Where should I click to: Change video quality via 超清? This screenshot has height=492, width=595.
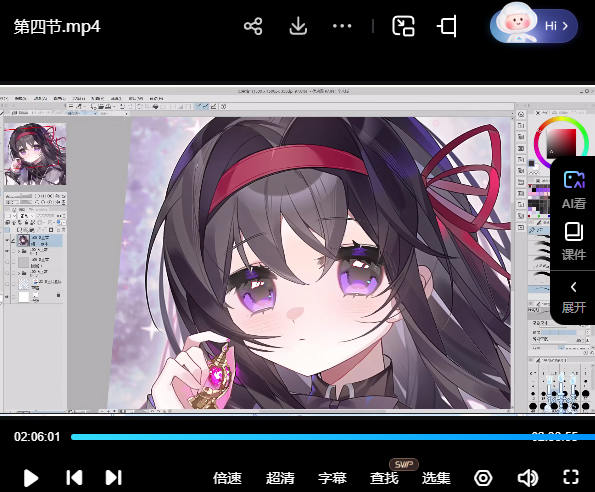280,478
